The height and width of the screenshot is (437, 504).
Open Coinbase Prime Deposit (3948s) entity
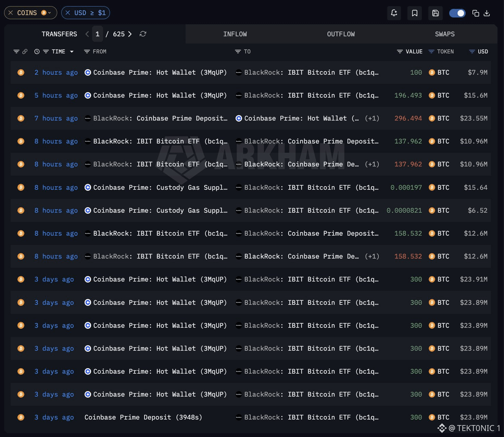pos(143,417)
